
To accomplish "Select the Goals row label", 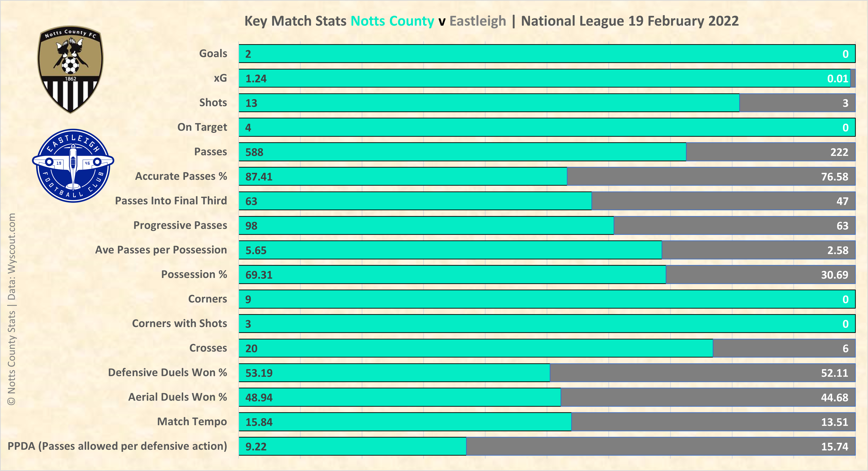I will click(213, 54).
